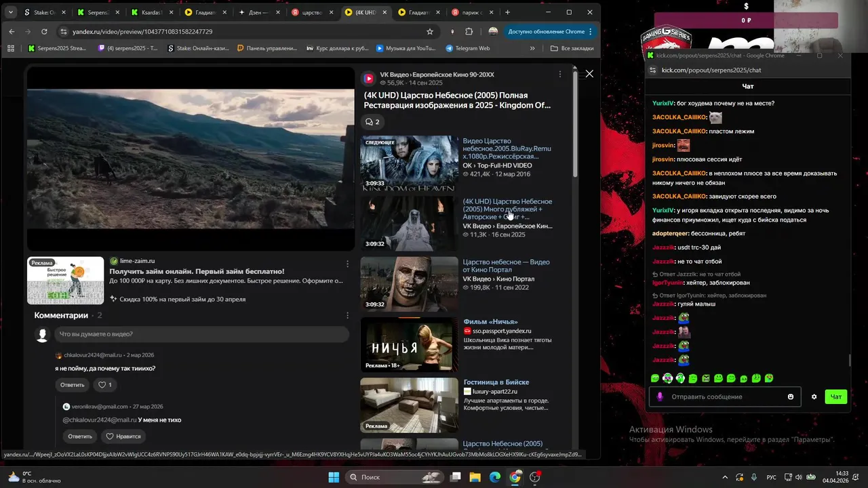The height and width of the screenshot is (488, 868).
Task: Open the Кино Портал mask video thumbnail
Action: point(409,284)
